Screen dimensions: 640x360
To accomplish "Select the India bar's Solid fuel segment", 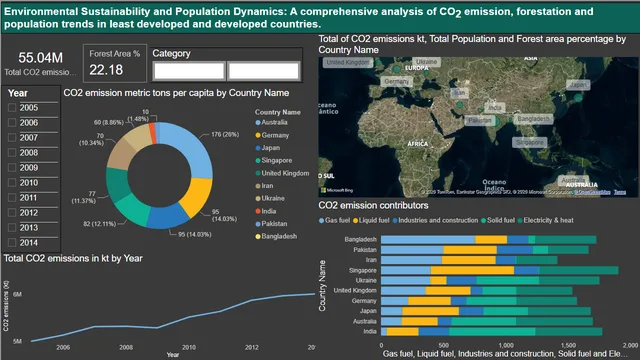I will pyautogui.click(x=493, y=331).
